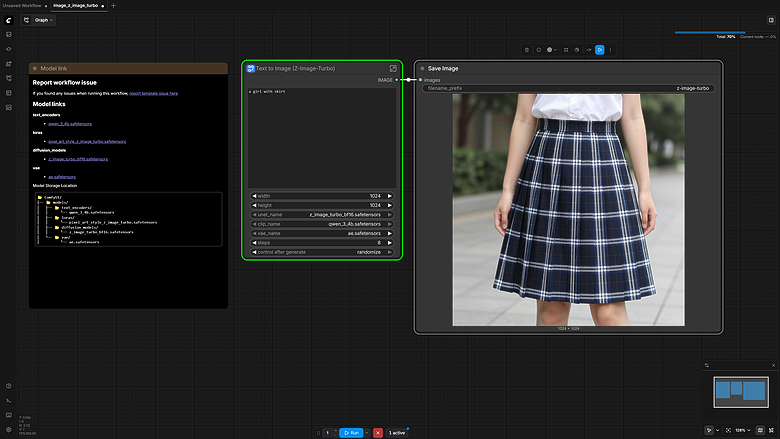Viewport: 780px width, 439px height.
Task: Click the ComfyUI logo in the sidebar
Action: coord(9,19)
